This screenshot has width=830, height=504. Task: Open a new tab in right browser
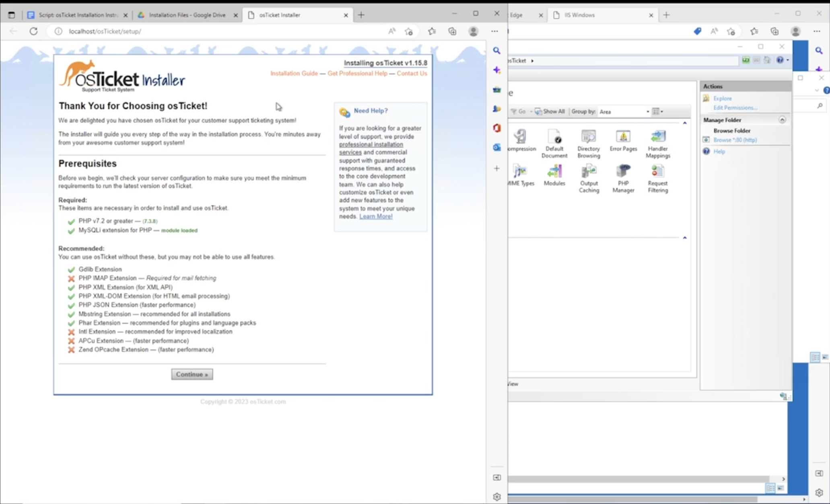pos(666,15)
